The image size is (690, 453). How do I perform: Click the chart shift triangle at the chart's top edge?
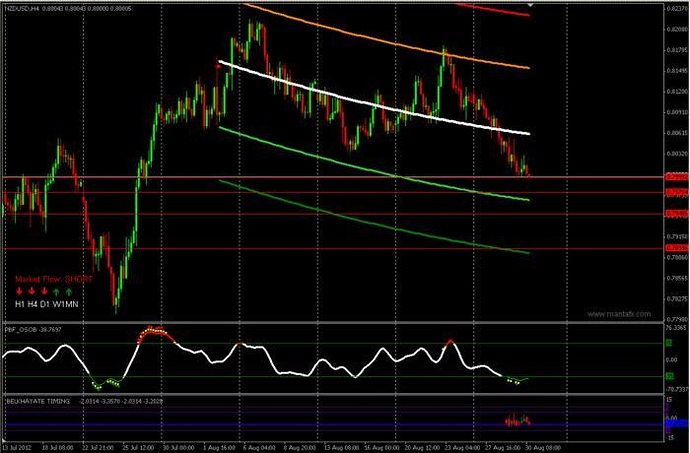[x=530, y=5]
